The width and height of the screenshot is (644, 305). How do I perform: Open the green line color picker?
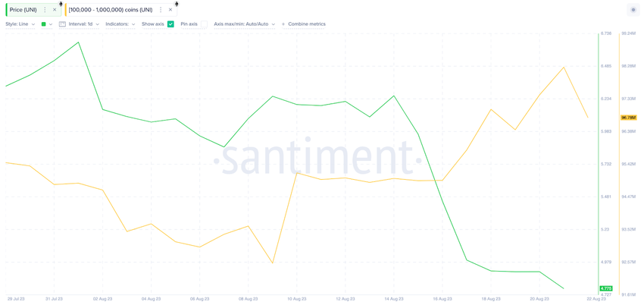pos(47,24)
